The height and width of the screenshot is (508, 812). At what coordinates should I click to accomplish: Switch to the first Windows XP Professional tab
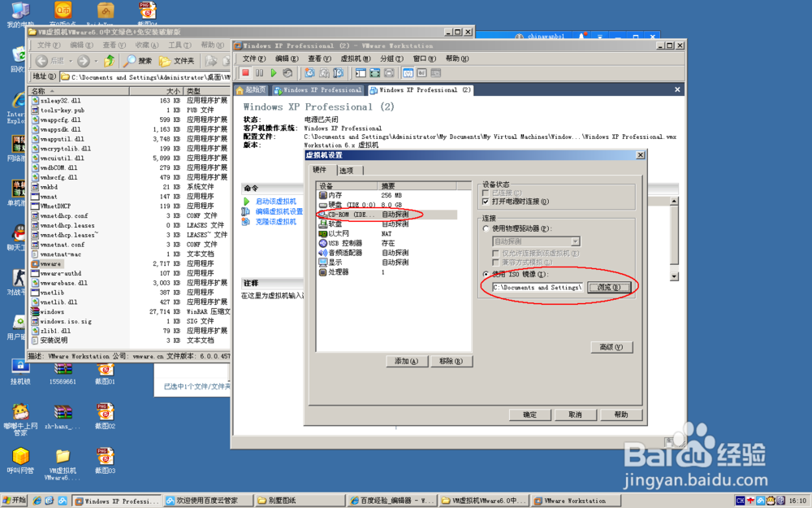317,90
